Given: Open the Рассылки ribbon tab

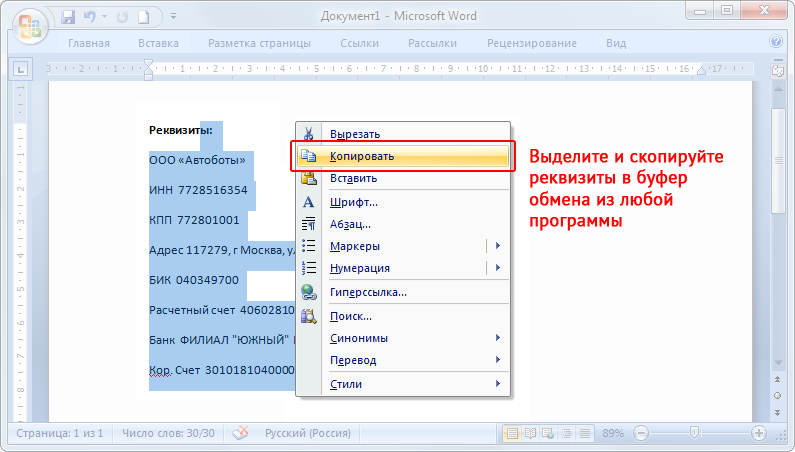Looking at the screenshot, I should (x=432, y=43).
